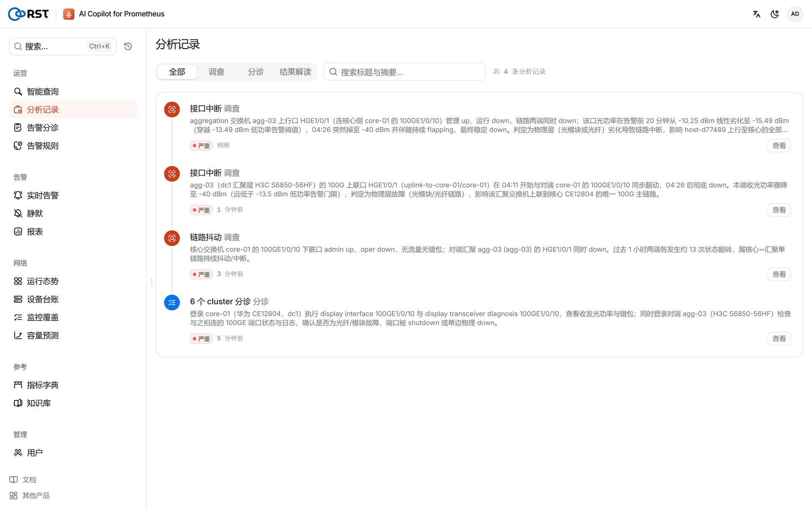The height and width of the screenshot is (508, 812).
Task: Open 运行态势 in the sidebar
Action: [73, 281]
